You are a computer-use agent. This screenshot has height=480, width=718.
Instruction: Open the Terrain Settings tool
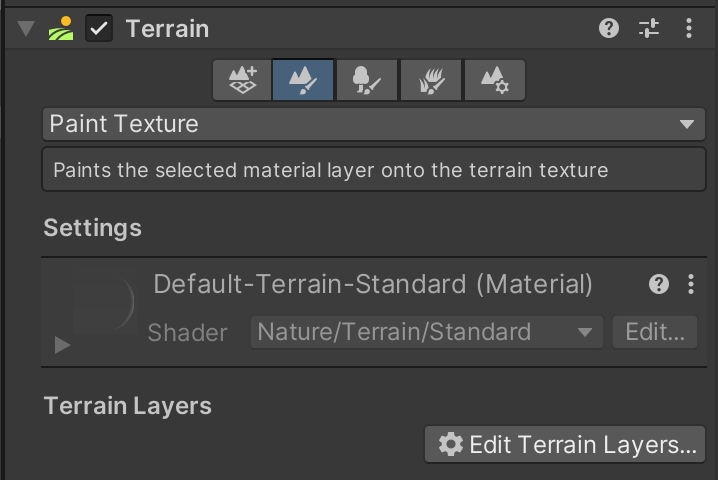[494, 79]
